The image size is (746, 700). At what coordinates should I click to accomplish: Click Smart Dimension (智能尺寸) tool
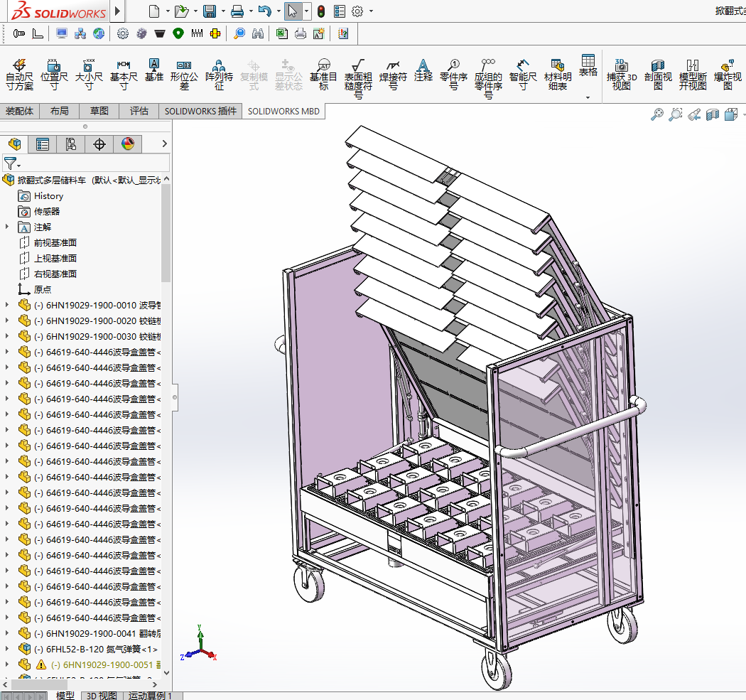pyautogui.click(x=523, y=75)
